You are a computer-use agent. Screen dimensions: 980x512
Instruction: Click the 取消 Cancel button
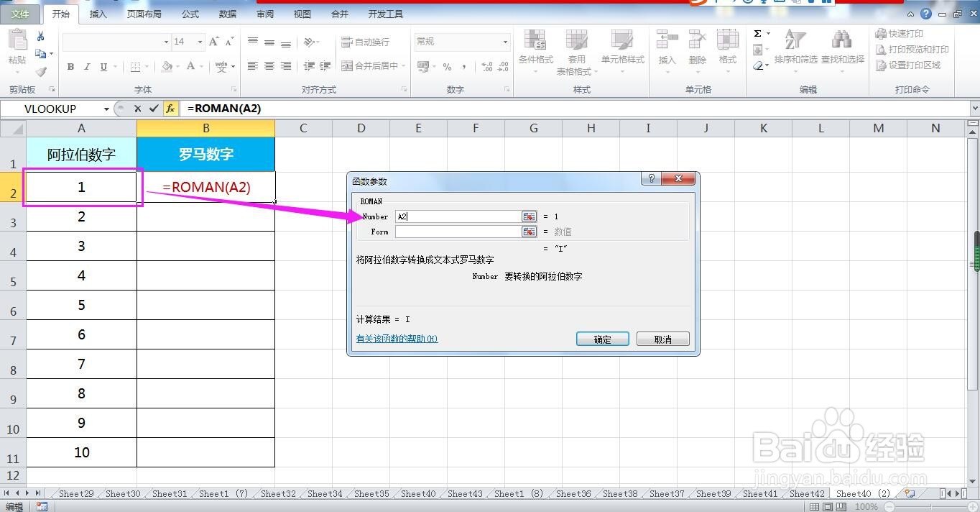663,339
